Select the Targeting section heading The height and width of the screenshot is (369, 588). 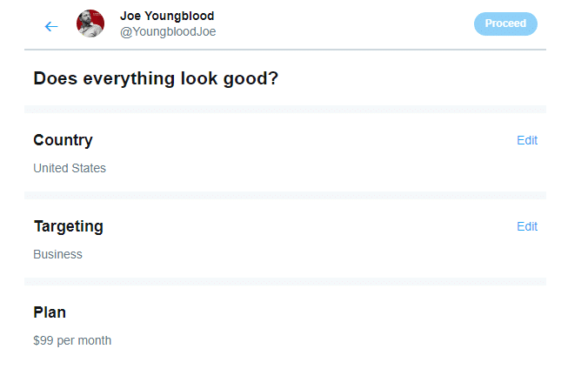(68, 227)
